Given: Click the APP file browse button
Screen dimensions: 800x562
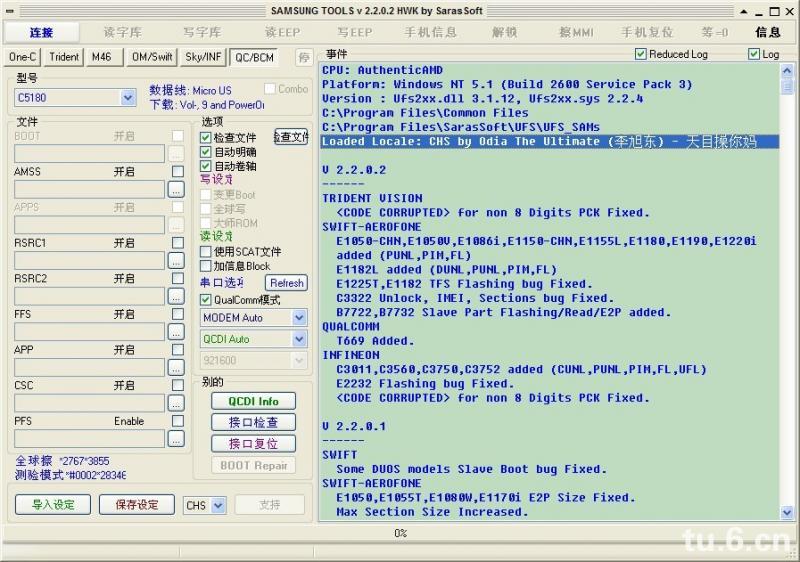Looking at the screenshot, I should (x=176, y=367).
